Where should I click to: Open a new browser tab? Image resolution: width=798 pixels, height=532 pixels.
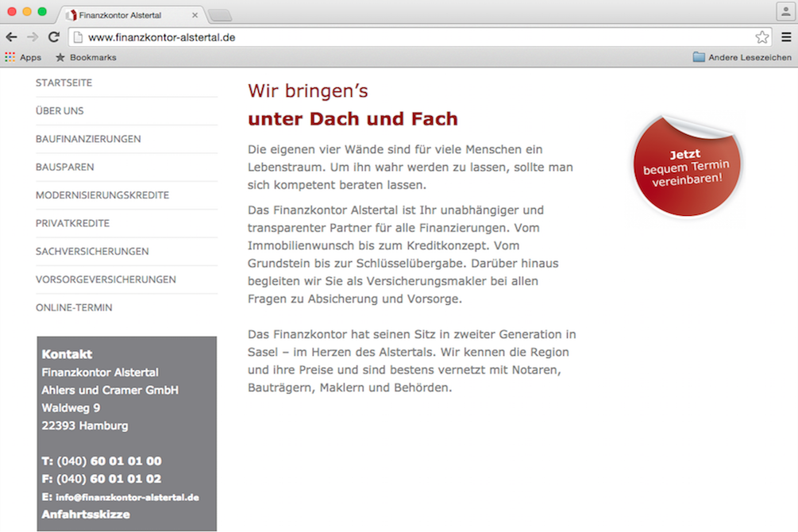[x=221, y=15]
